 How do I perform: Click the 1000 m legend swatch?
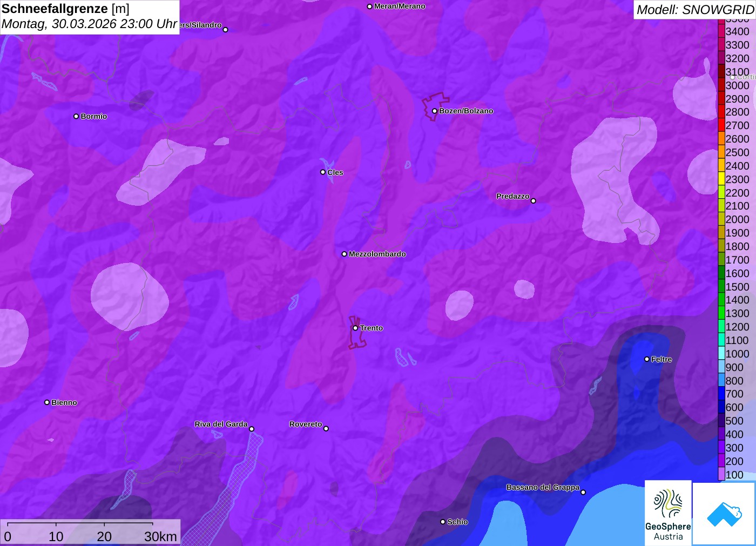click(721, 354)
